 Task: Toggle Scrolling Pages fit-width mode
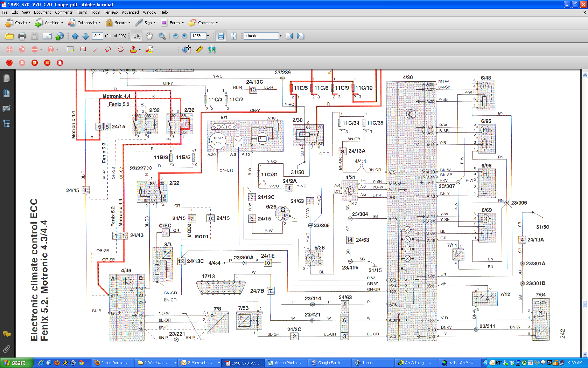pos(221,36)
